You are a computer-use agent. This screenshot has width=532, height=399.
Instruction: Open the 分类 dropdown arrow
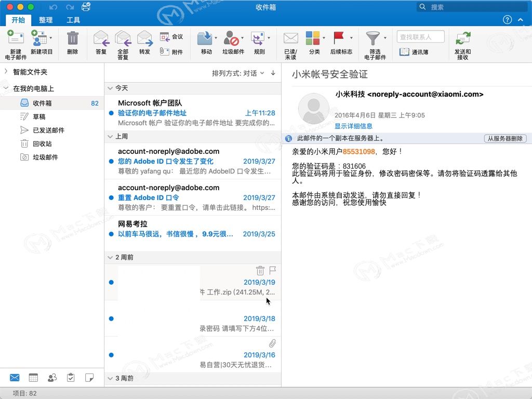point(324,37)
